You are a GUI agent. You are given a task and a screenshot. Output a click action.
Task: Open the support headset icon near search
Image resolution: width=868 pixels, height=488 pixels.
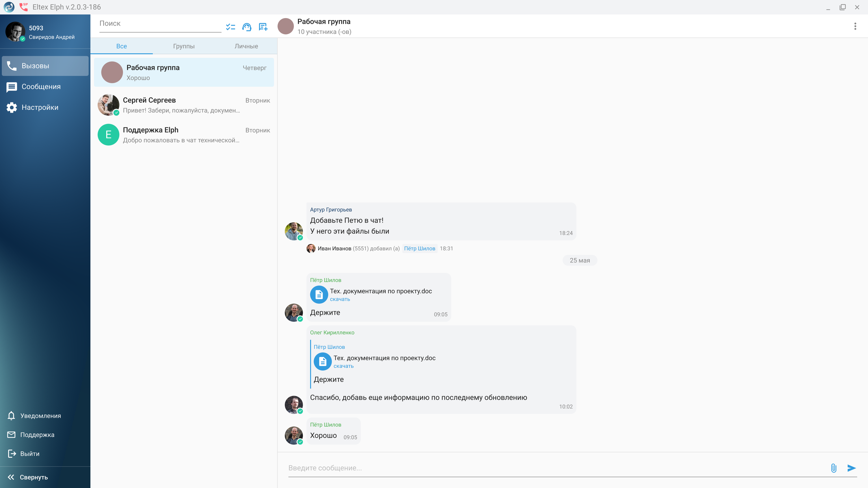pos(247,27)
